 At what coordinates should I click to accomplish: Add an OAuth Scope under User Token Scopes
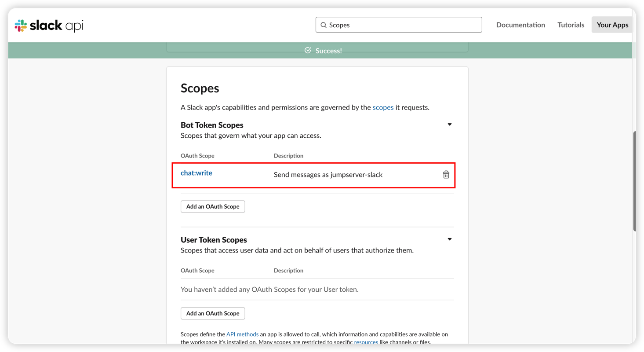(x=213, y=313)
